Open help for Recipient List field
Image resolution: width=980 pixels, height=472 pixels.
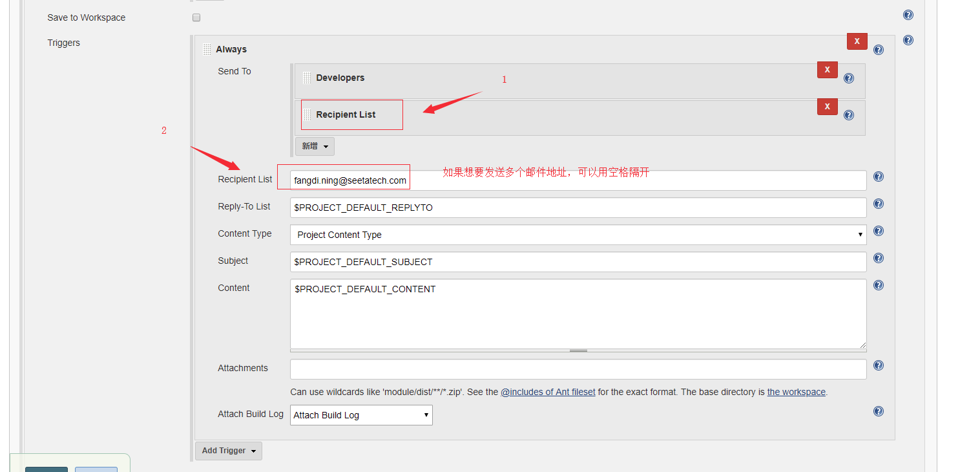879,177
